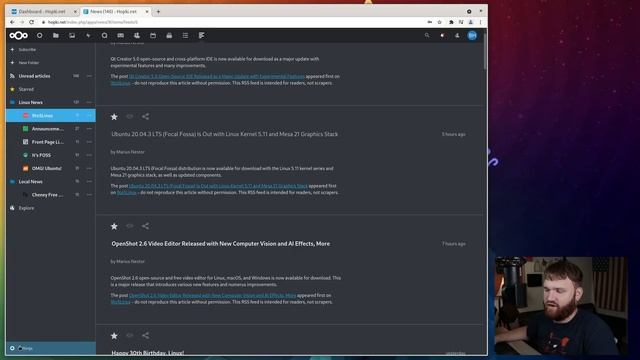Image resolution: width=640 pixels, height=360 pixels.
Task: Open the Chrome three-dot menu
Action: (x=480, y=22)
